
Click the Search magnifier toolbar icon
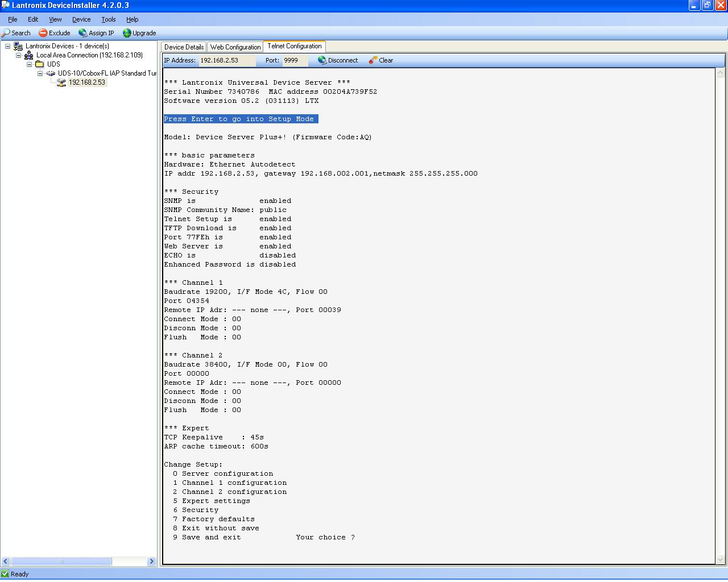[x=6, y=33]
